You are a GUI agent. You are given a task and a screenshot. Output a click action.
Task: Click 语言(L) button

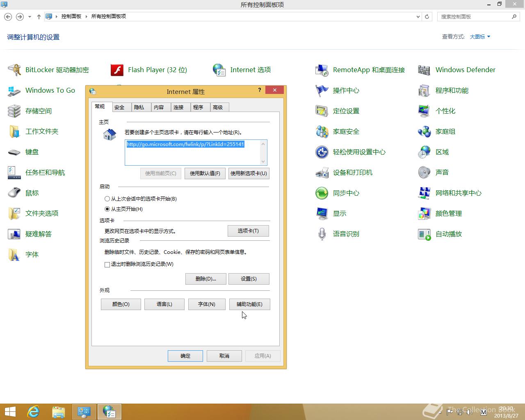click(164, 304)
